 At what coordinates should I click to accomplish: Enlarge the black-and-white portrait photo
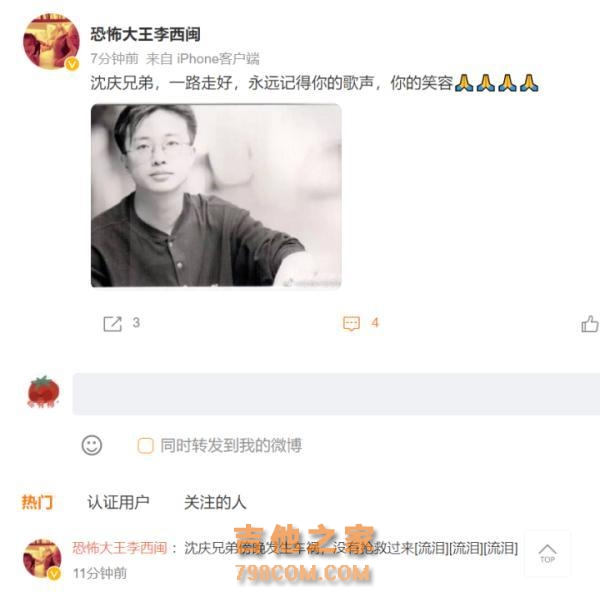pyautogui.click(x=216, y=195)
